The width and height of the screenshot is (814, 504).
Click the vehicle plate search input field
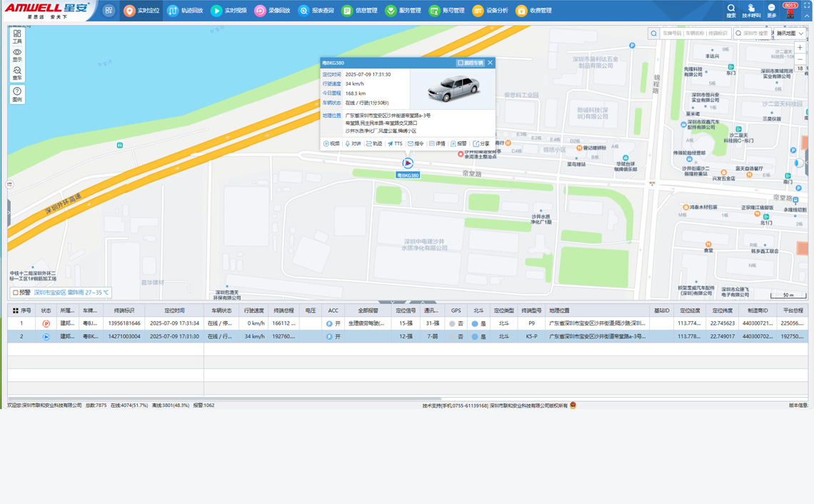coord(695,34)
